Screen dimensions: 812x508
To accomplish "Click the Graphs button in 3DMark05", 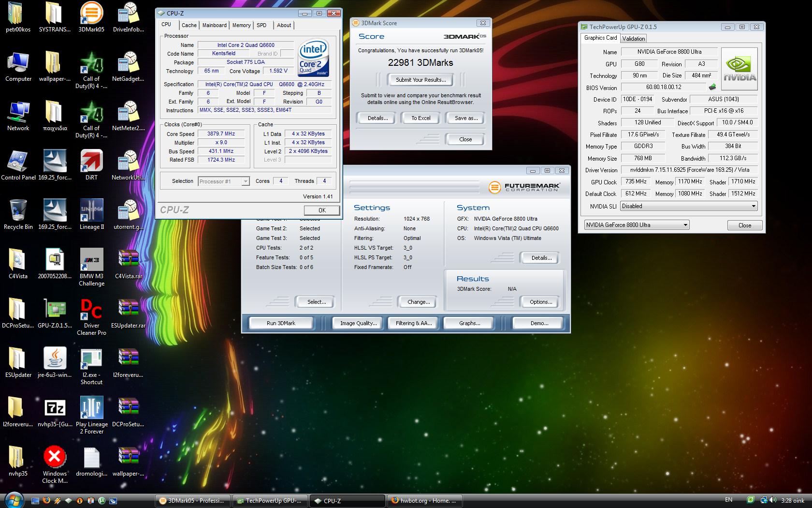I will tap(469, 323).
